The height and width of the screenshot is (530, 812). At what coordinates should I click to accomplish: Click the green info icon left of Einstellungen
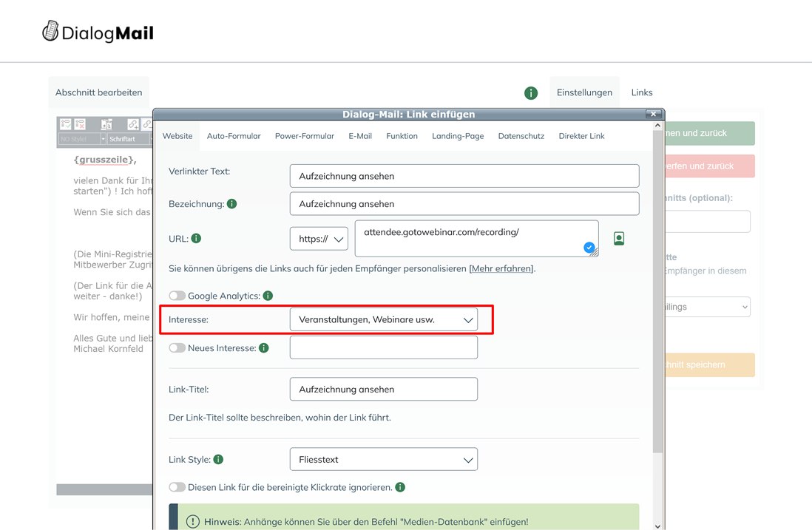coord(531,93)
